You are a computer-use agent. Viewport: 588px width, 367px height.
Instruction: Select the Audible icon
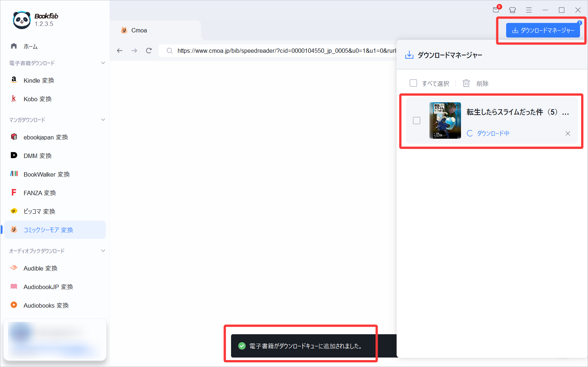[x=14, y=268]
